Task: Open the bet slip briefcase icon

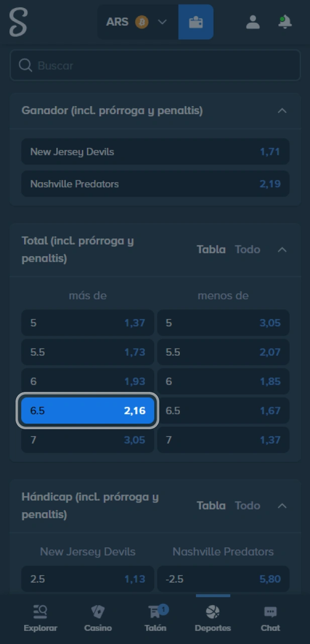Action: point(196,22)
